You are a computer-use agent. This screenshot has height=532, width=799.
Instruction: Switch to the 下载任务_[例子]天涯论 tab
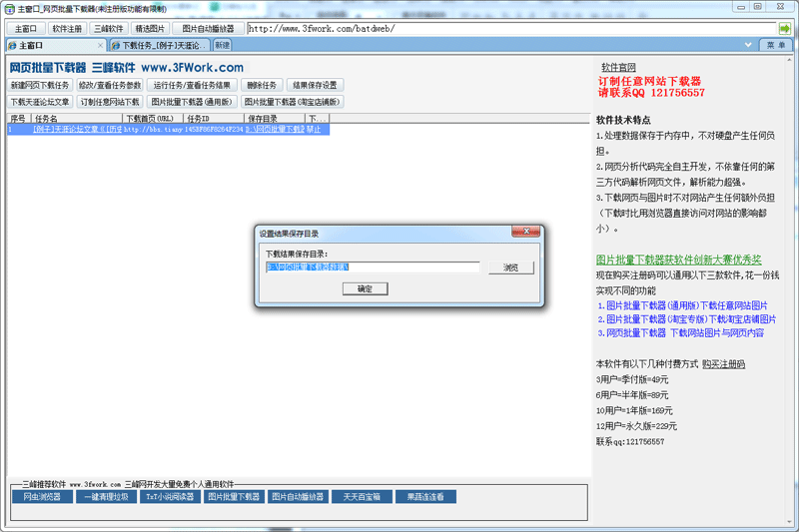coord(160,45)
